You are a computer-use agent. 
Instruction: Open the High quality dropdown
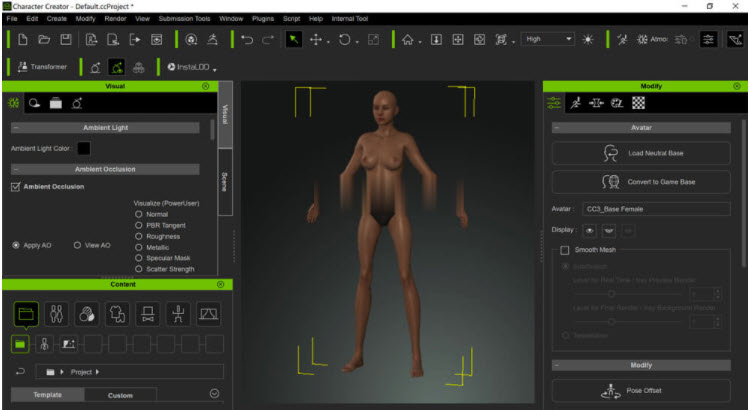[x=547, y=39]
